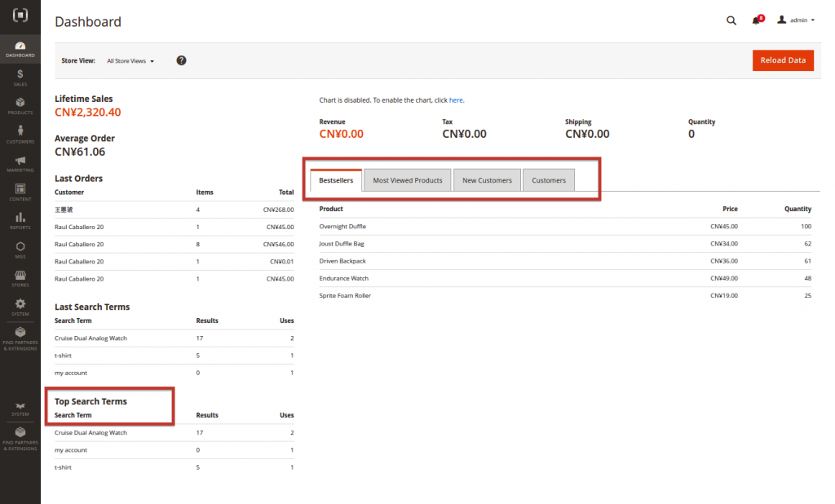Open the admin account dropdown
Screen dimensions: 835x504
(x=796, y=20)
